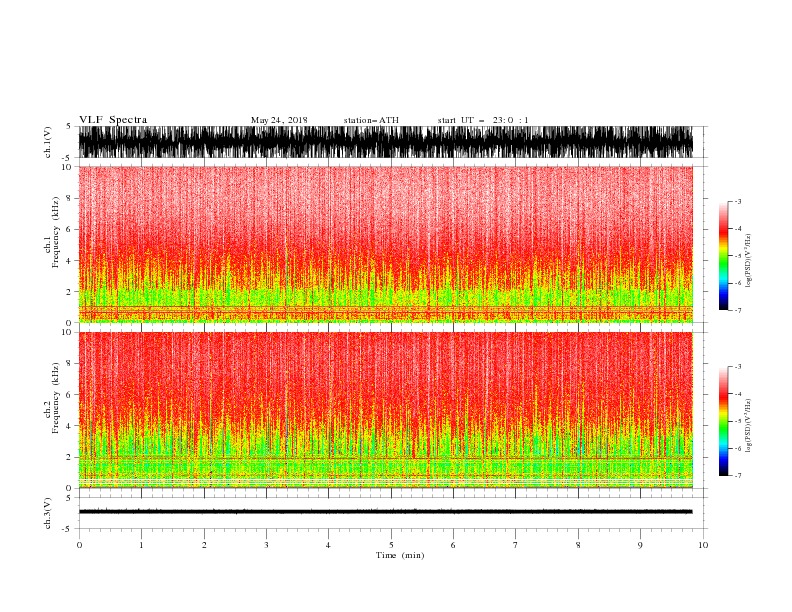Click the "VLF Spectra" plot title
The width and height of the screenshot is (792, 612).
113,120
